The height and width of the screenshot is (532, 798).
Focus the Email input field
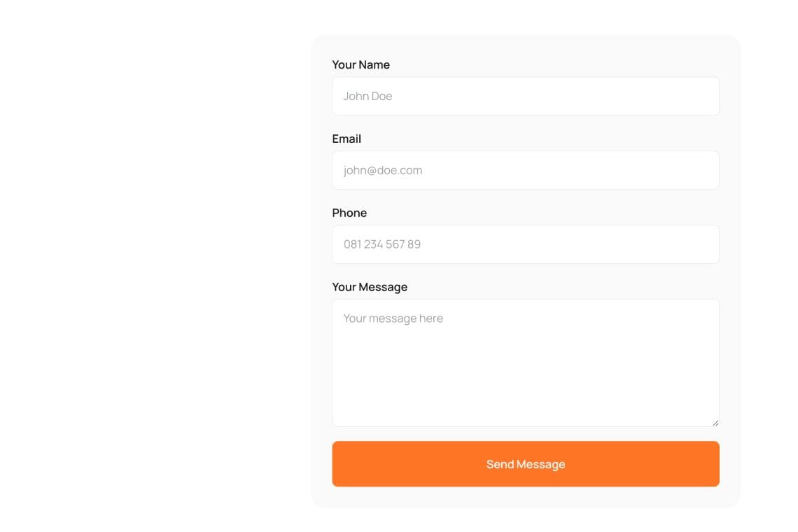525,170
